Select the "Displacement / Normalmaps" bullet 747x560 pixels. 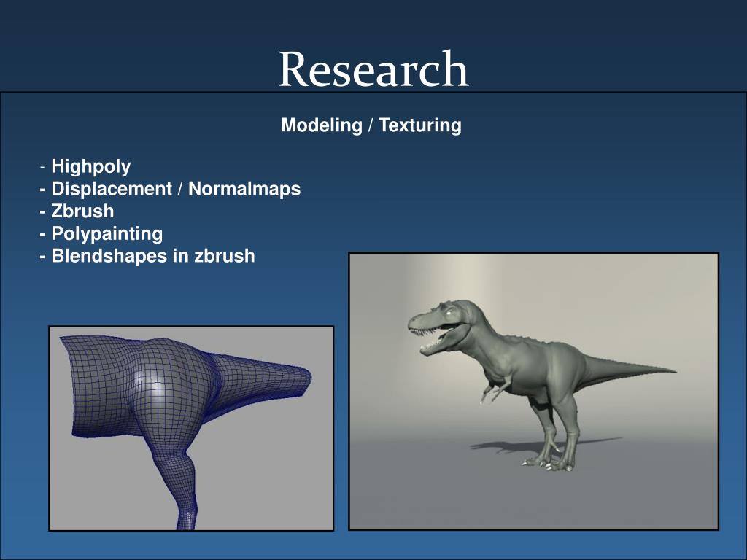point(170,189)
